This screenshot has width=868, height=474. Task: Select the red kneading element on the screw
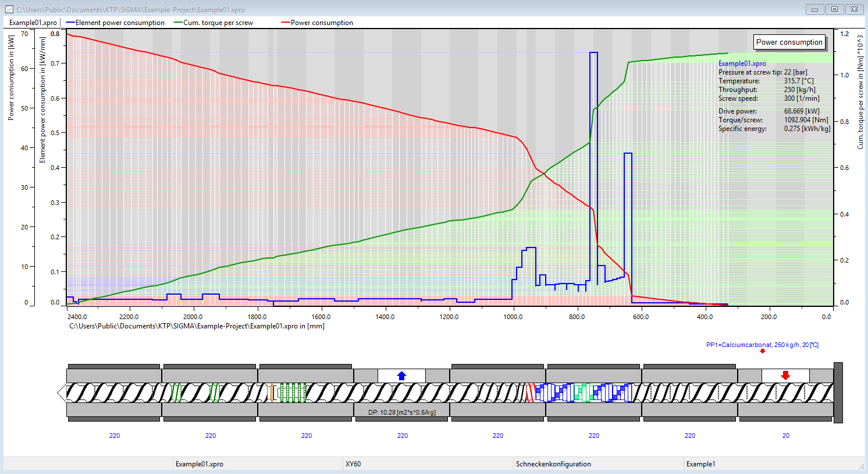coord(530,392)
